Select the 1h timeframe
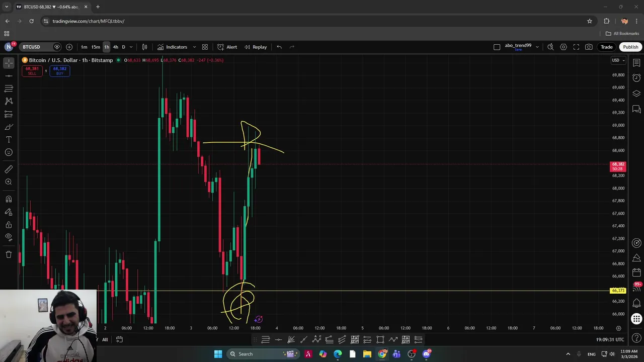This screenshot has width=644, height=362. tap(107, 47)
